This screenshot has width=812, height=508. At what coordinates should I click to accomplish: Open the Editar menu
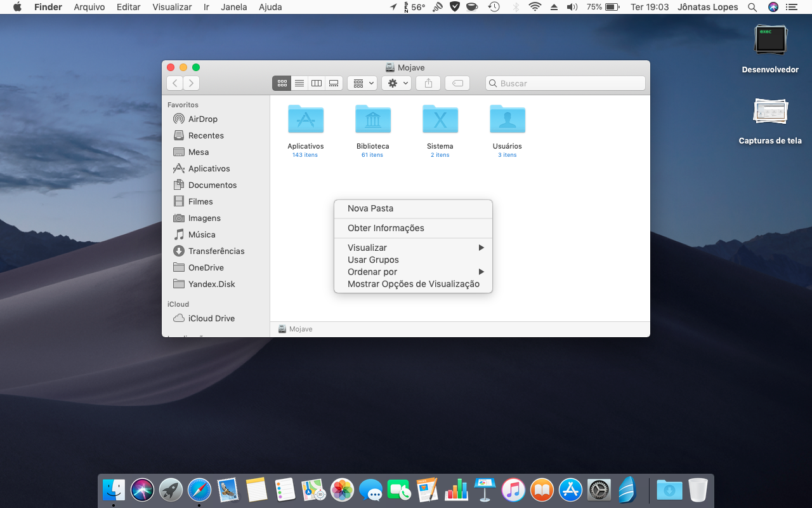(129, 7)
